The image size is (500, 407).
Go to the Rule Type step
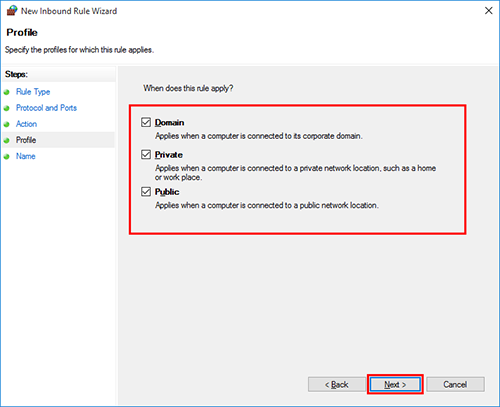pyautogui.click(x=33, y=92)
